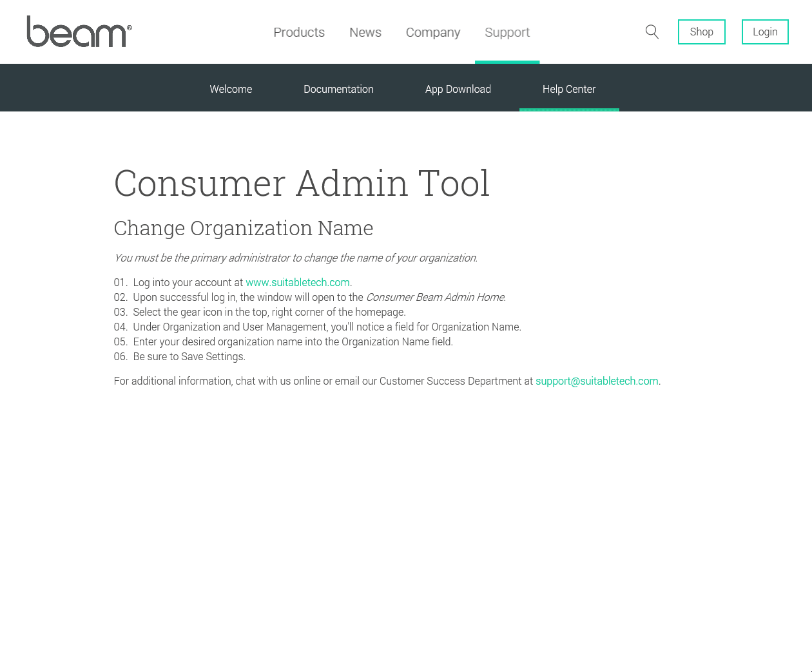
Task: Go to the App Download tab
Action: [458, 89]
